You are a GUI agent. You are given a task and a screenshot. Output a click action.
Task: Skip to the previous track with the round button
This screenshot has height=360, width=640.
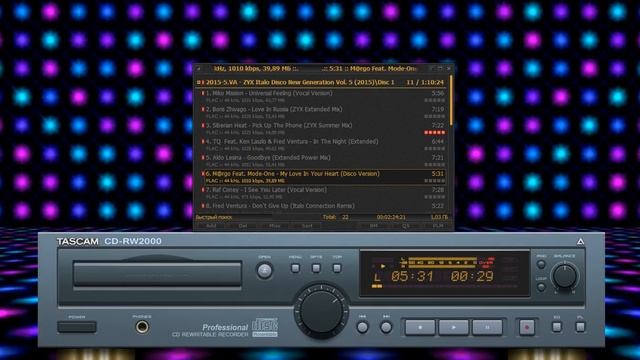point(362,327)
